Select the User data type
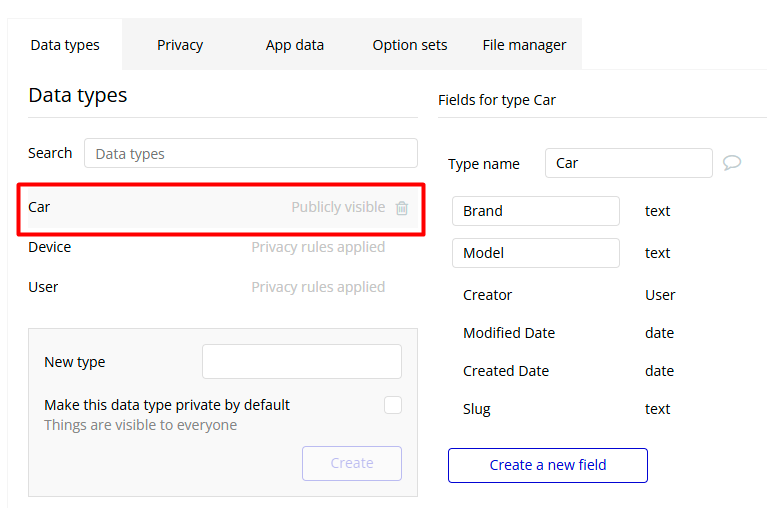This screenshot has width=767, height=508. tap(44, 287)
